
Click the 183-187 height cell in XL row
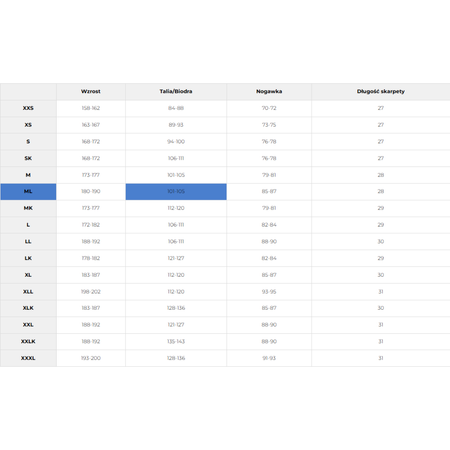pyautogui.click(x=91, y=275)
